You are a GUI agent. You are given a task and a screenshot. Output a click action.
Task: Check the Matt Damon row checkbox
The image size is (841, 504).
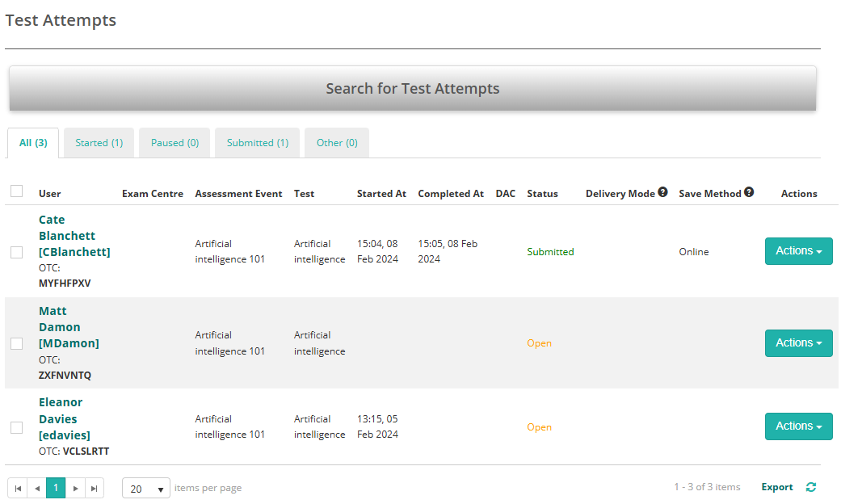[16, 343]
